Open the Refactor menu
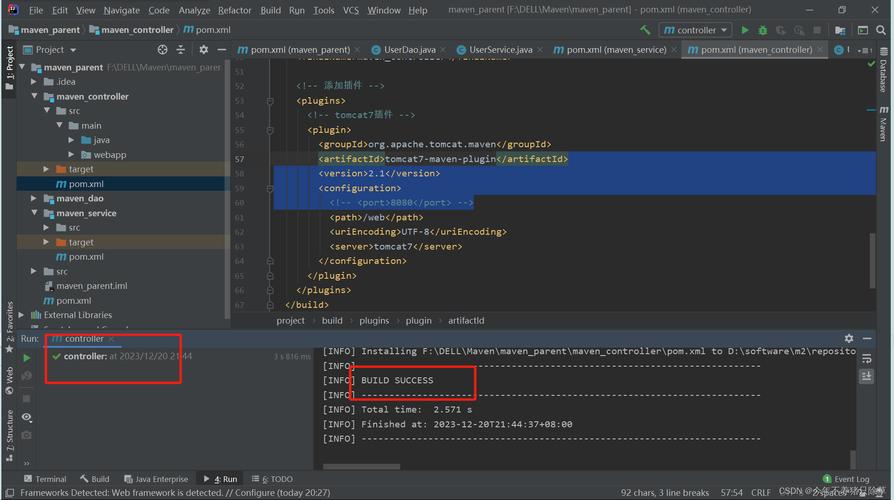This screenshot has height=500, width=894. 234,10
